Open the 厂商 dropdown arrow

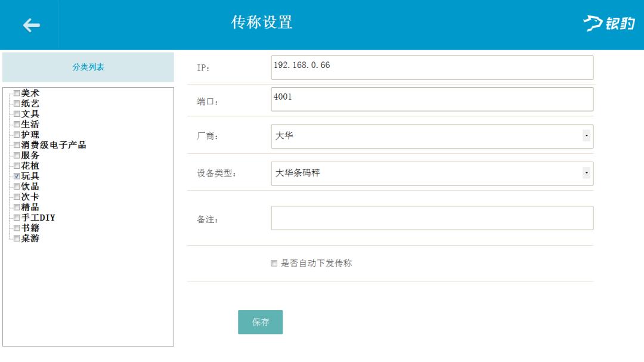[x=587, y=136]
